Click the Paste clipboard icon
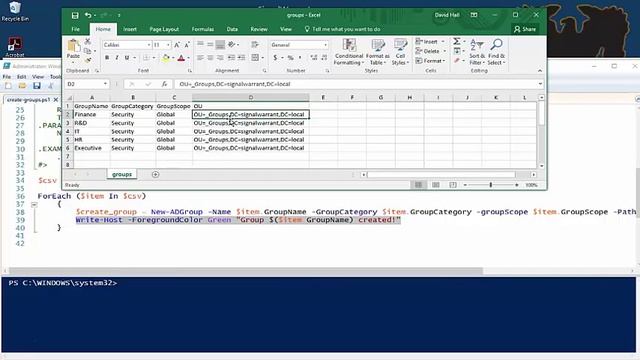640x360 pixels. [73, 46]
